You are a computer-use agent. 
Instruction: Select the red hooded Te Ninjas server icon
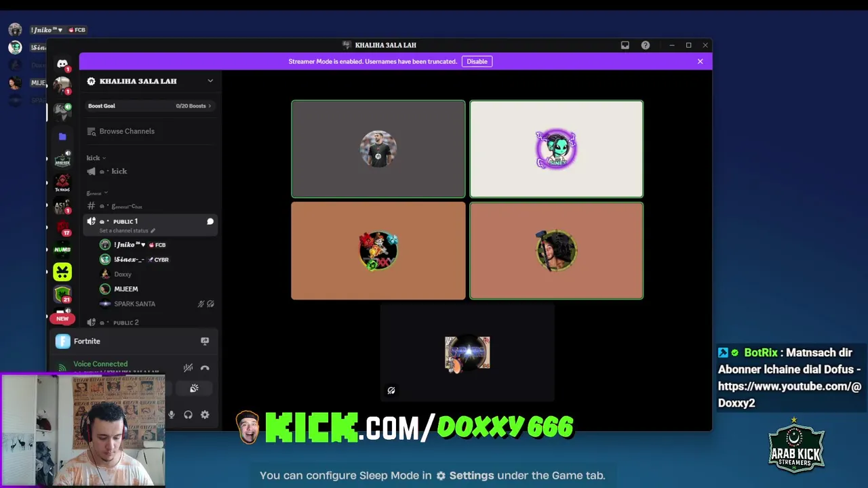coord(62,183)
